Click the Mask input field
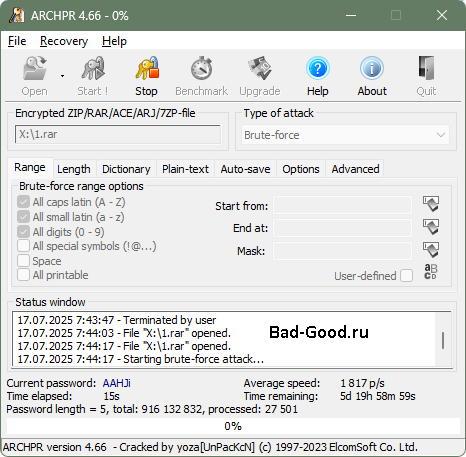Viewport: 466px width, 457px height. (342, 251)
